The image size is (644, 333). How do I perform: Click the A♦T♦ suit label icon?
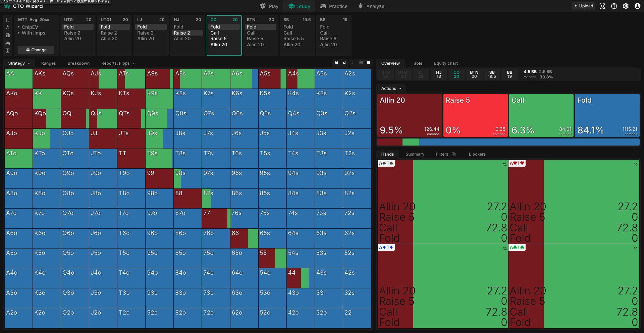click(x=386, y=247)
